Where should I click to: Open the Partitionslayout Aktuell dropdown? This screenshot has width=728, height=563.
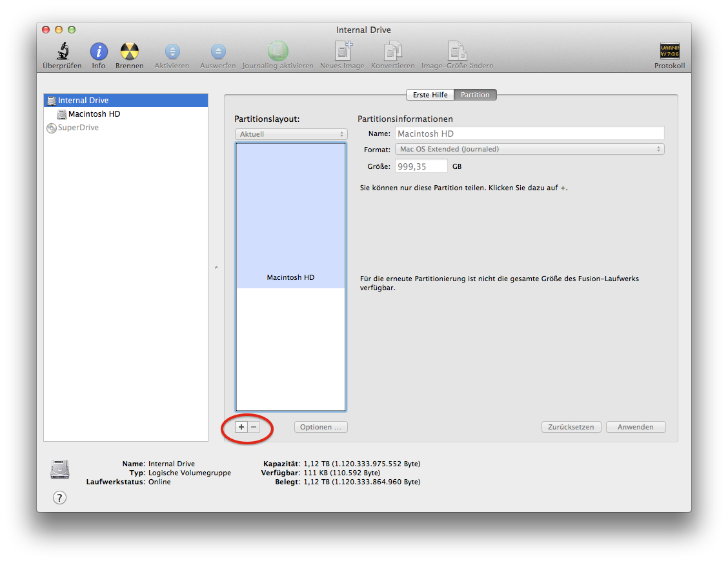click(x=290, y=134)
